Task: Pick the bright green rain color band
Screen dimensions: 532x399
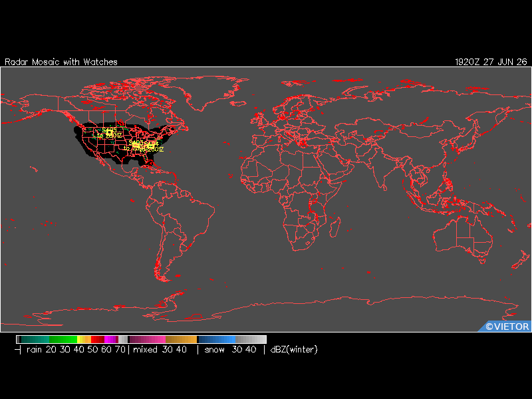Action: [x=63, y=339]
